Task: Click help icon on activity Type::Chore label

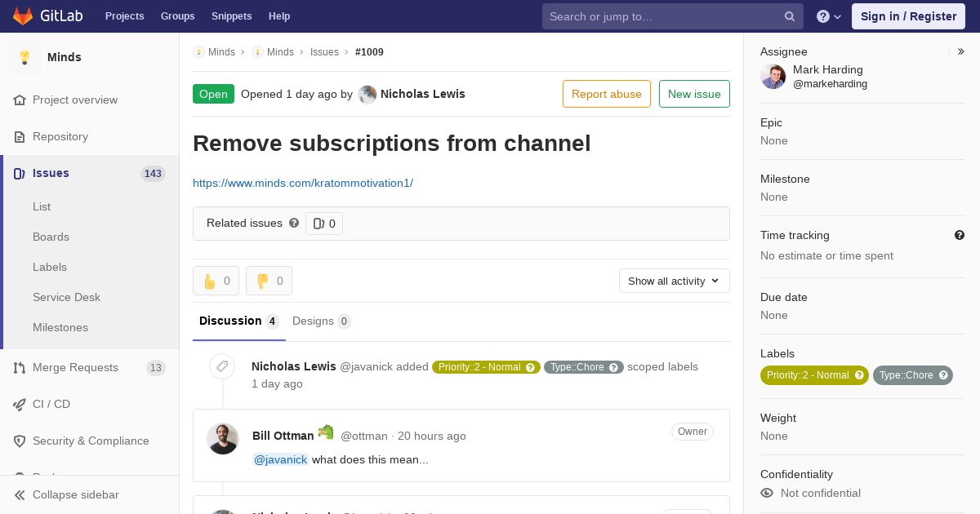Action: point(614,368)
